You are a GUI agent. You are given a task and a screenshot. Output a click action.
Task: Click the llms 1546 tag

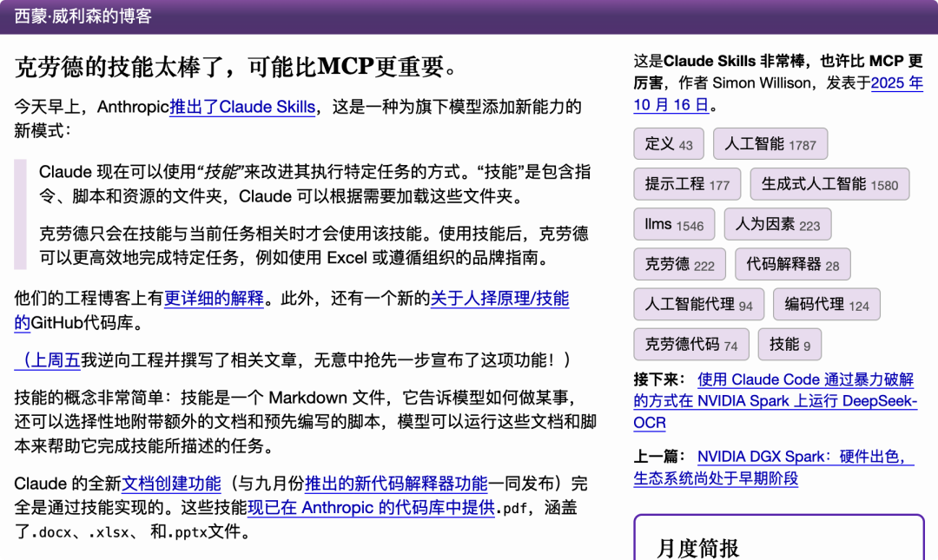[673, 225]
